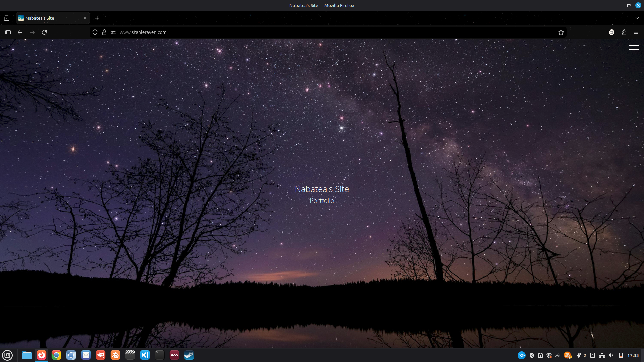Go back to the previous page
The width and height of the screenshot is (644, 362).
(20, 32)
